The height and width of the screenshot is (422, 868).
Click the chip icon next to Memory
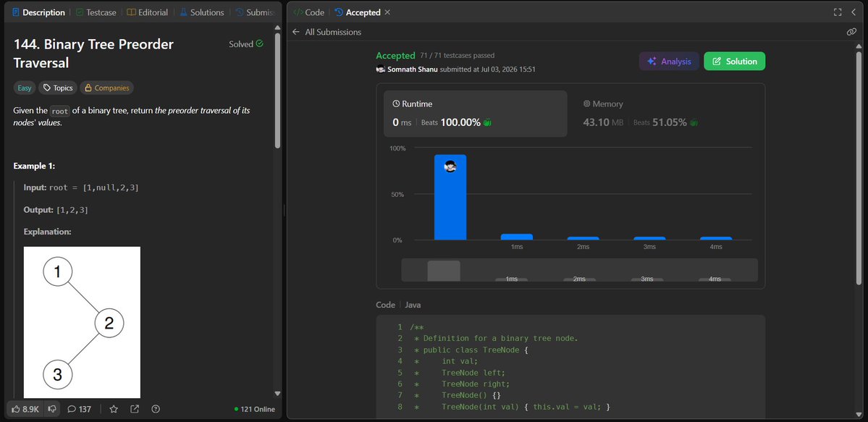587,104
